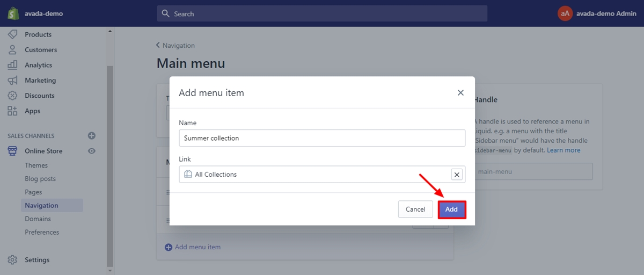Clear the All Collections link selection
Screen dimensions: 644x275
point(457,175)
